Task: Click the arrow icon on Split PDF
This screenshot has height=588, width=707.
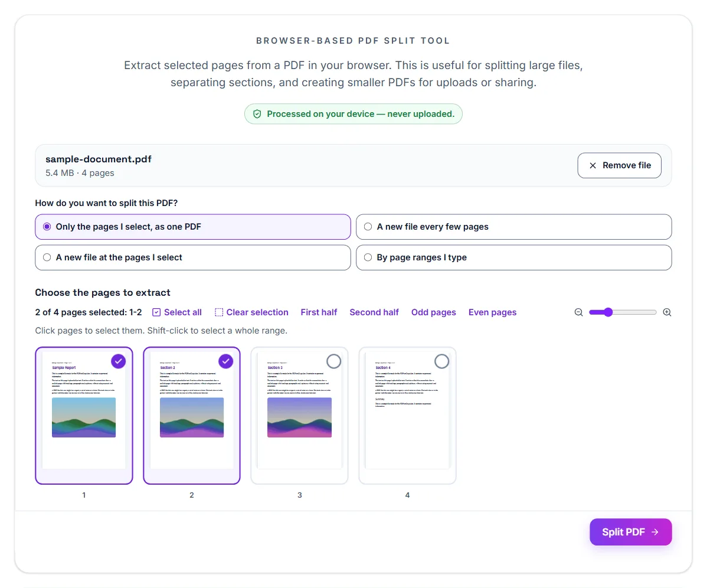Action: point(654,532)
